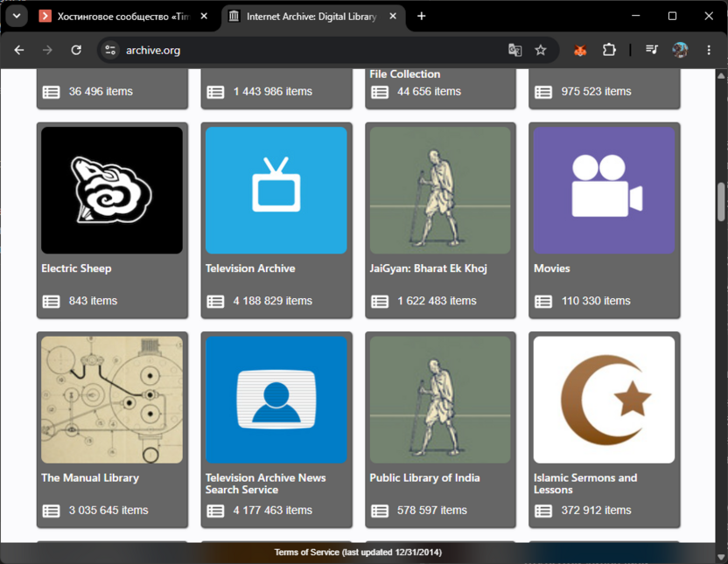Click list icon beside 44 656 items
Screen dimensions: 728x564
380,92
